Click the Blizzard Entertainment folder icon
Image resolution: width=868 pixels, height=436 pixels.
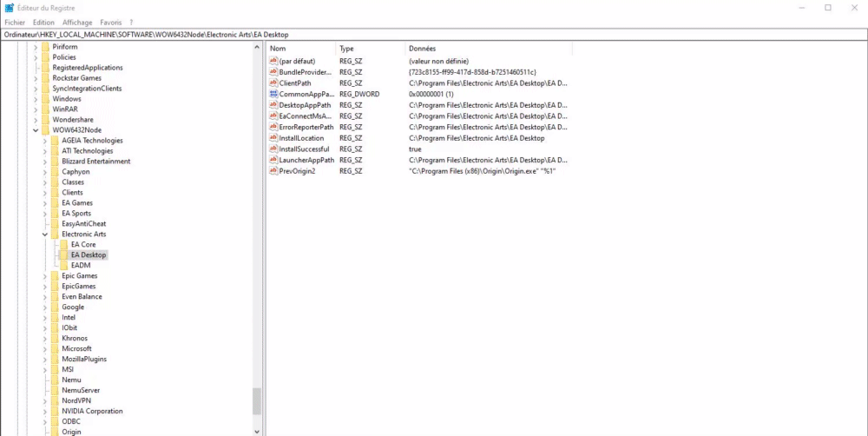pos(54,162)
